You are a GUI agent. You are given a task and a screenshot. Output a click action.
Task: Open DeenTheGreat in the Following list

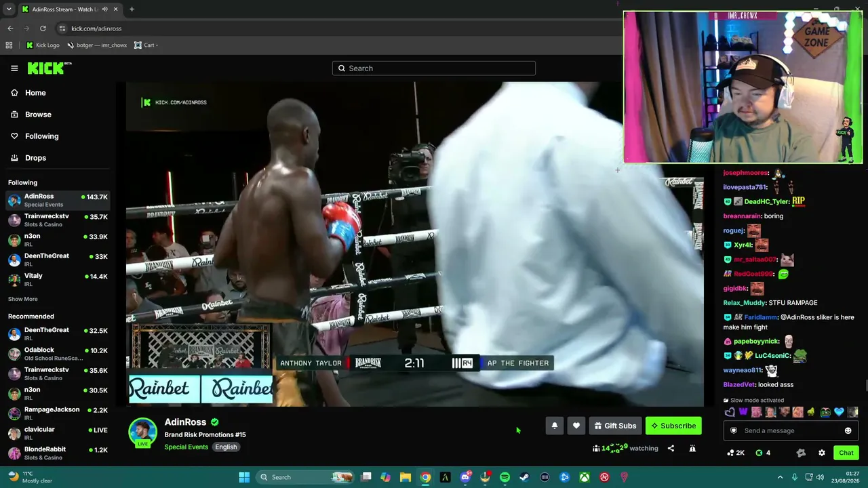pos(58,260)
